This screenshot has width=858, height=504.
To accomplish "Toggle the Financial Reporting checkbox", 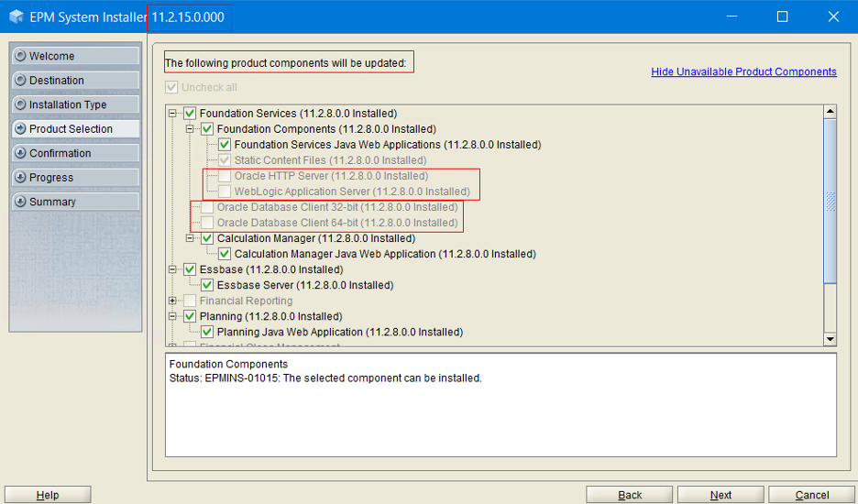I will click(190, 301).
